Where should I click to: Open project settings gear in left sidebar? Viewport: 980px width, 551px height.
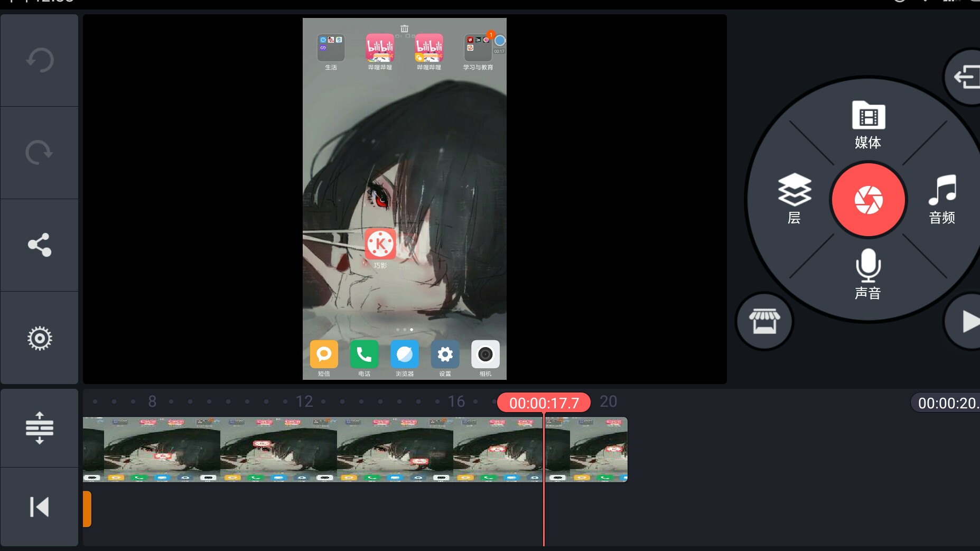(x=40, y=338)
